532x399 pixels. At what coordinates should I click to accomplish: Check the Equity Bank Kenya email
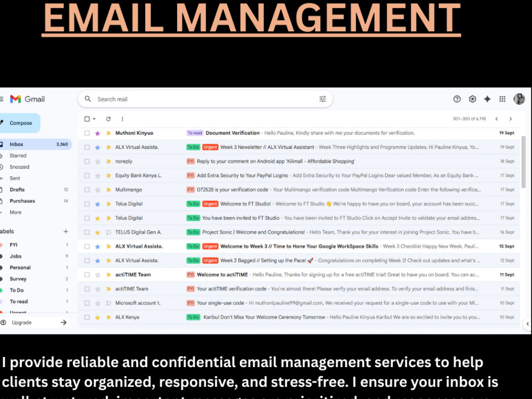87,176
